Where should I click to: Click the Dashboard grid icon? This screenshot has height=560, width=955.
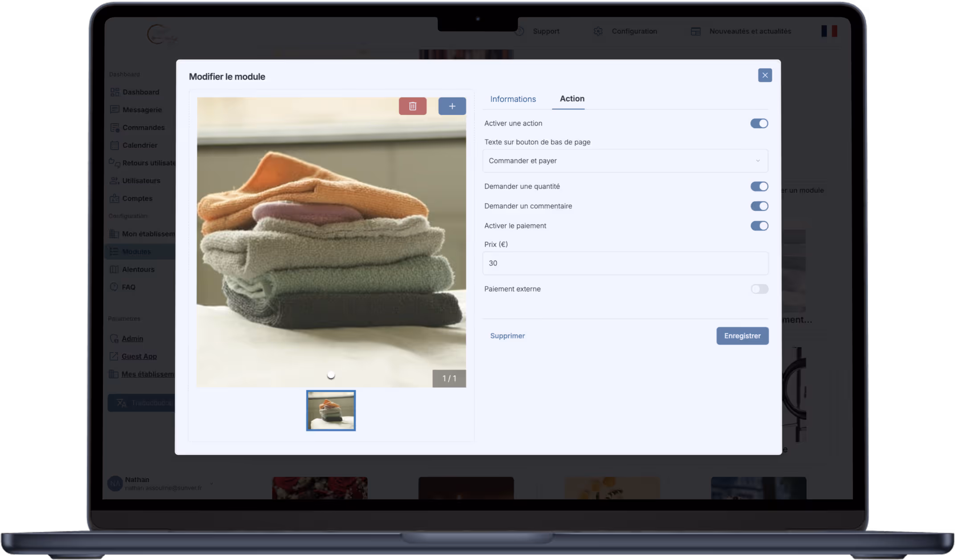pos(114,92)
